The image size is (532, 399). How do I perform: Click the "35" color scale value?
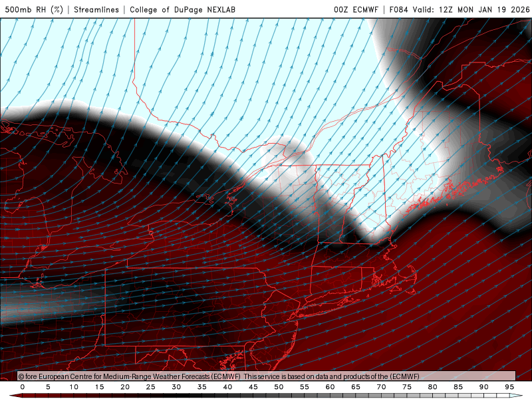202,387
